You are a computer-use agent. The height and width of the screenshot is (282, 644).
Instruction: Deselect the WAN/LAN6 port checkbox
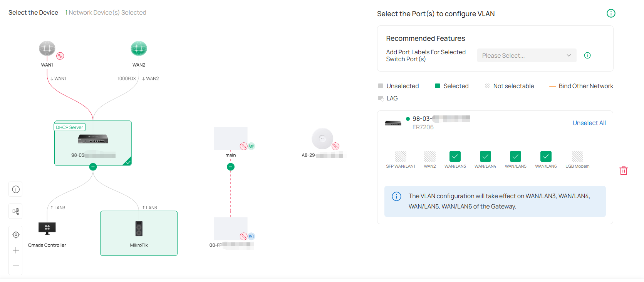coord(546,156)
